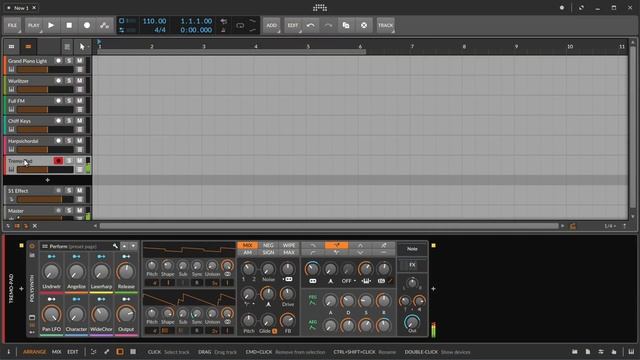
Task: Switch to MIX layout
Action: coord(57,352)
